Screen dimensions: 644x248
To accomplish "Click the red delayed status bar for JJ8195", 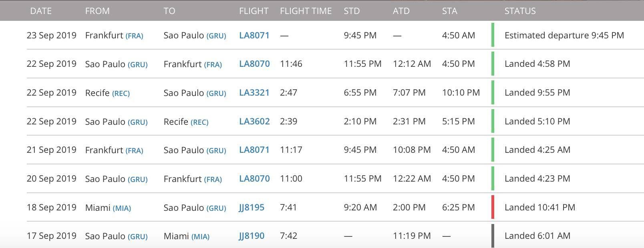I will tap(493, 207).
